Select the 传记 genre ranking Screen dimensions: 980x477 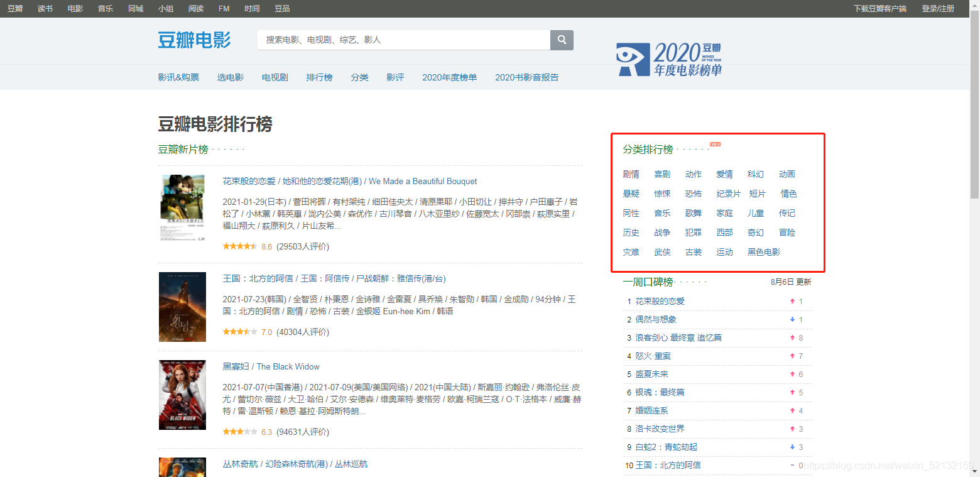787,213
